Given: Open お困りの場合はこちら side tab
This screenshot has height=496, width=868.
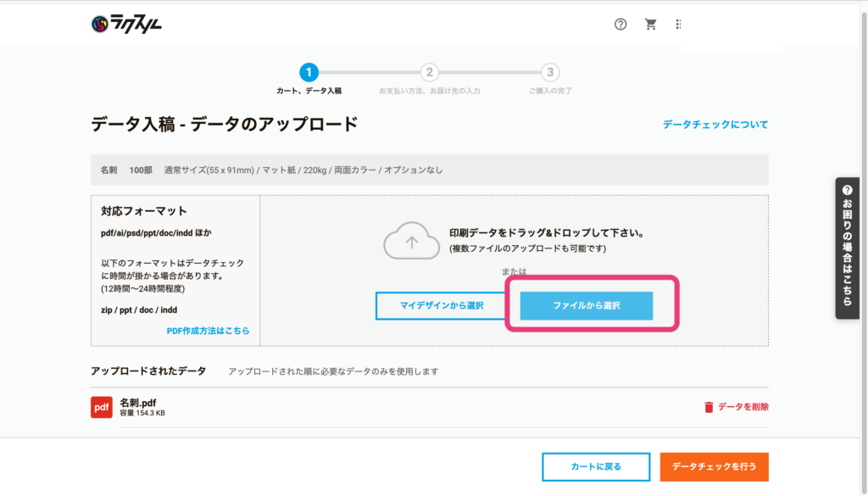Looking at the screenshot, I should (847, 248).
